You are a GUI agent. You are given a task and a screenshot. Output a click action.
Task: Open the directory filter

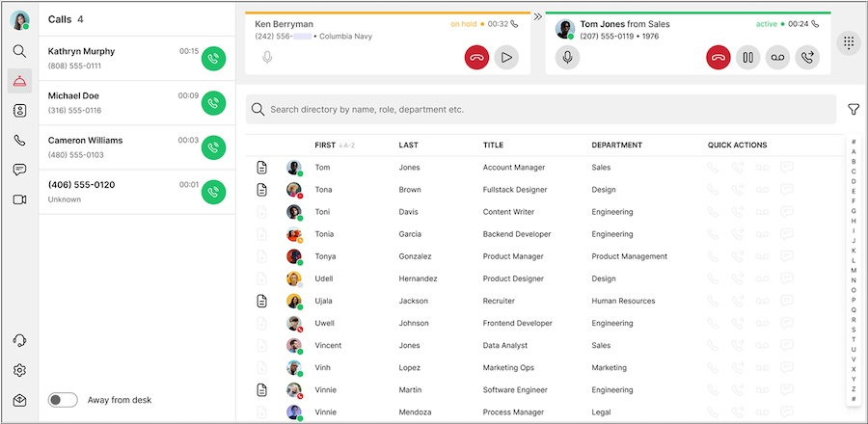pyautogui.click(x=854, y=110)
